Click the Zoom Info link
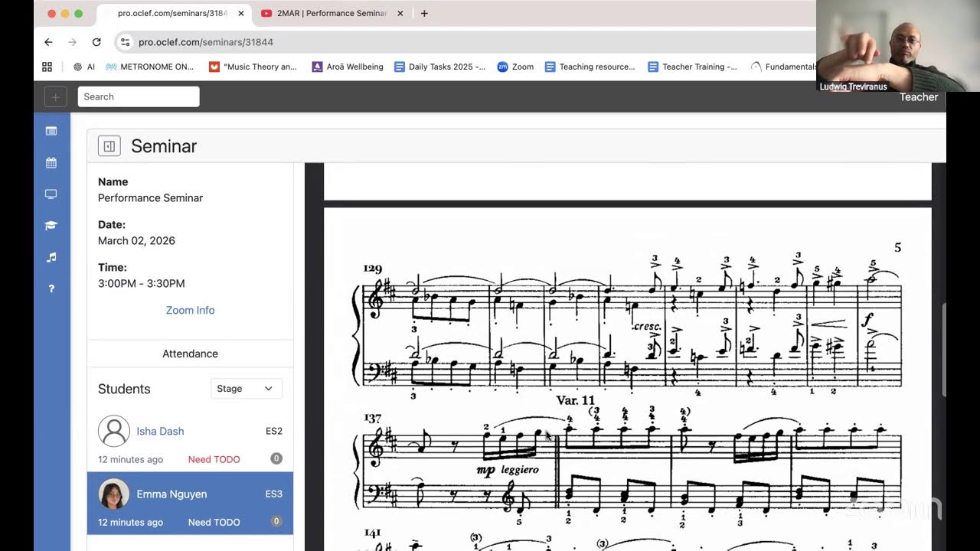 (x=190, y=310)
